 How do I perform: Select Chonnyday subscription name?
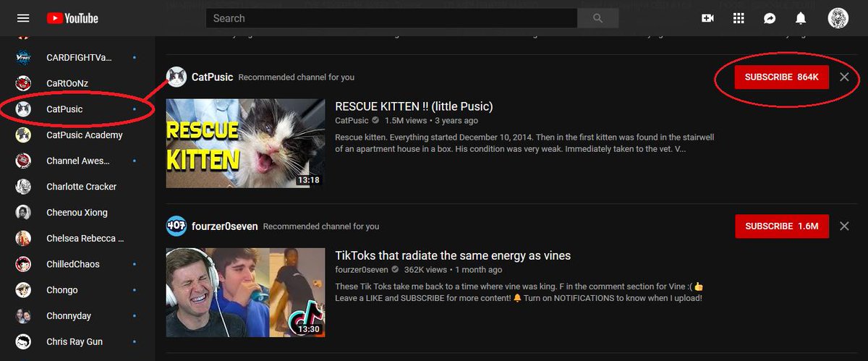pos(69,315)
